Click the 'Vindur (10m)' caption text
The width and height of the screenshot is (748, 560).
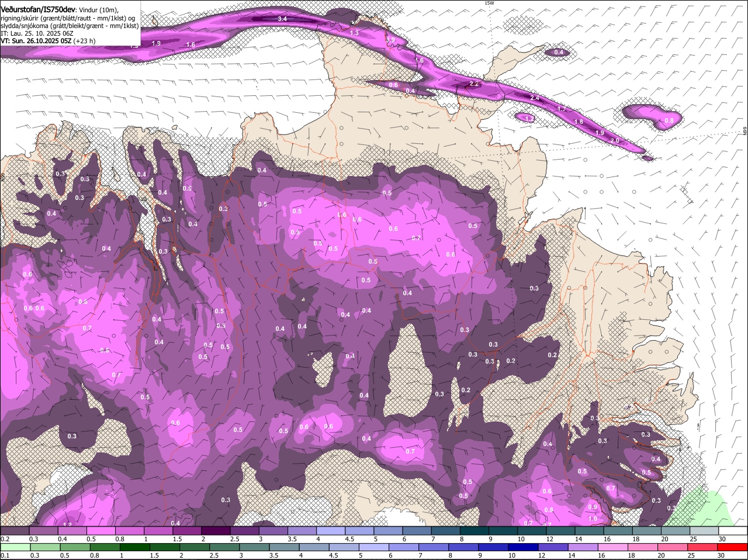(x=98, y=10)
